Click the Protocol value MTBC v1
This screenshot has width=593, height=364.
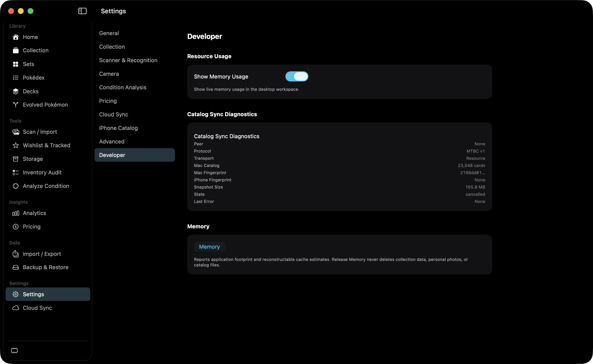tap(475, 151)
